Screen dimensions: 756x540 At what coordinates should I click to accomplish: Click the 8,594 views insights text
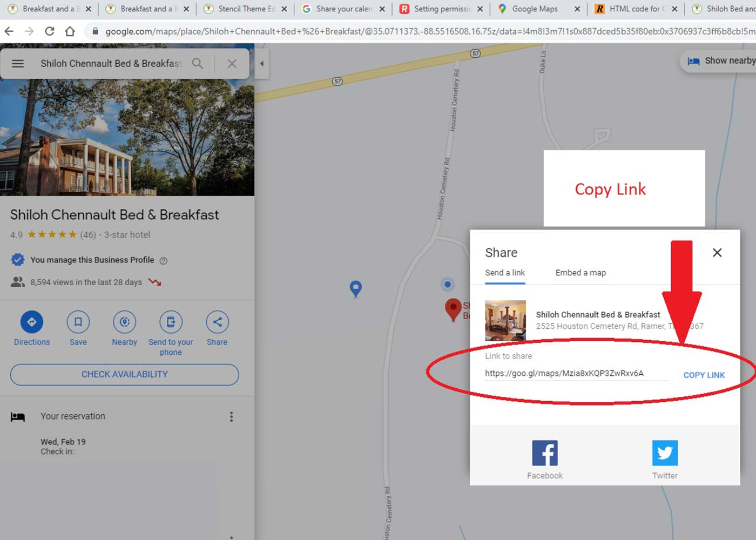click(86, 282)
